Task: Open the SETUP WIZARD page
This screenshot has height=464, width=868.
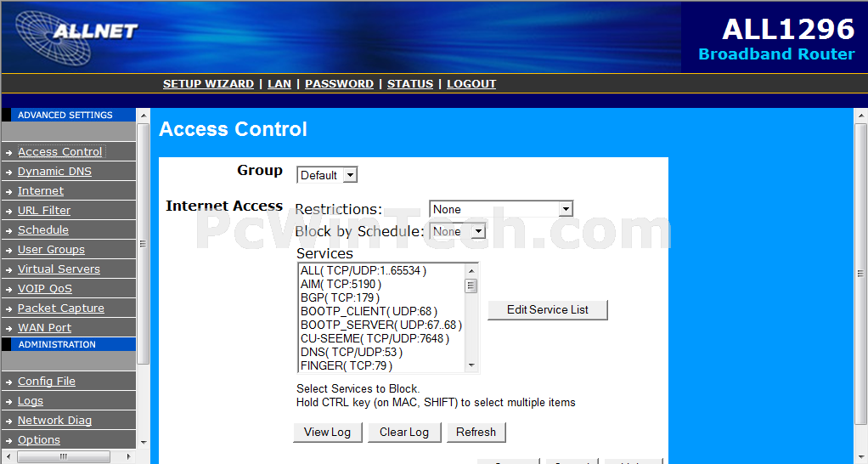Action: 208,83
